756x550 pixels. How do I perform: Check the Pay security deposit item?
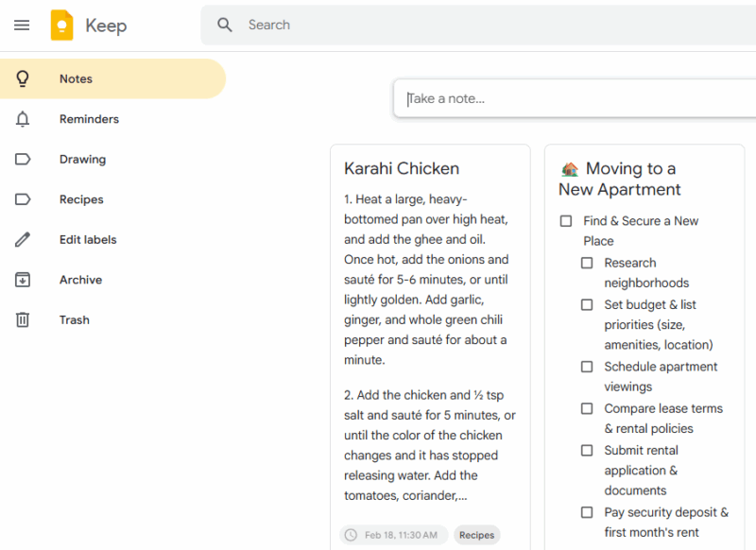(587, 512)
